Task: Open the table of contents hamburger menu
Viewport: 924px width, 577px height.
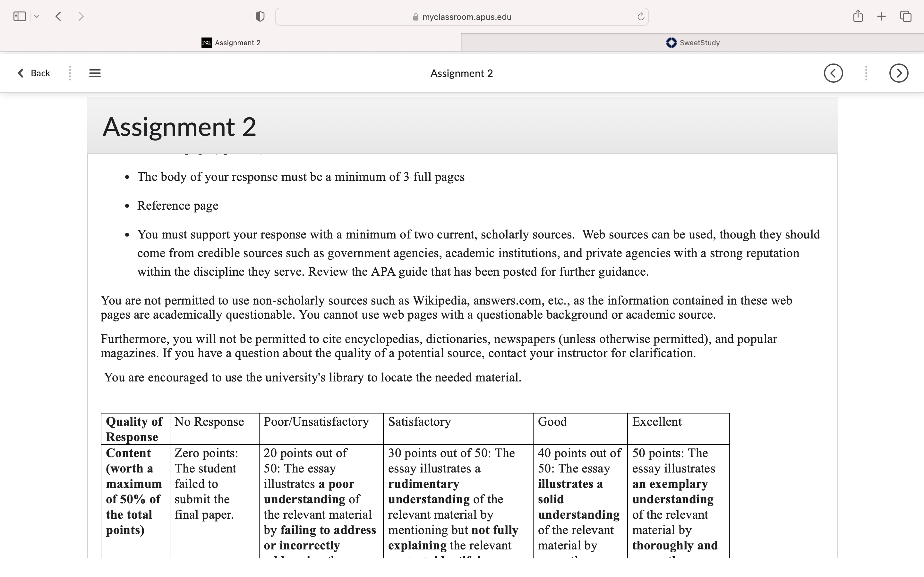Action: point(95,73)
